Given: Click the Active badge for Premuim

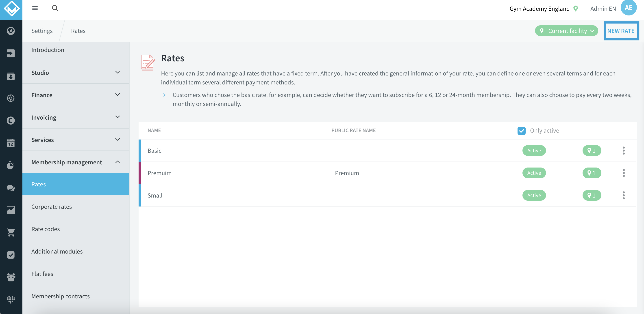Looking at the screenshot, I should tap(534, 173).
